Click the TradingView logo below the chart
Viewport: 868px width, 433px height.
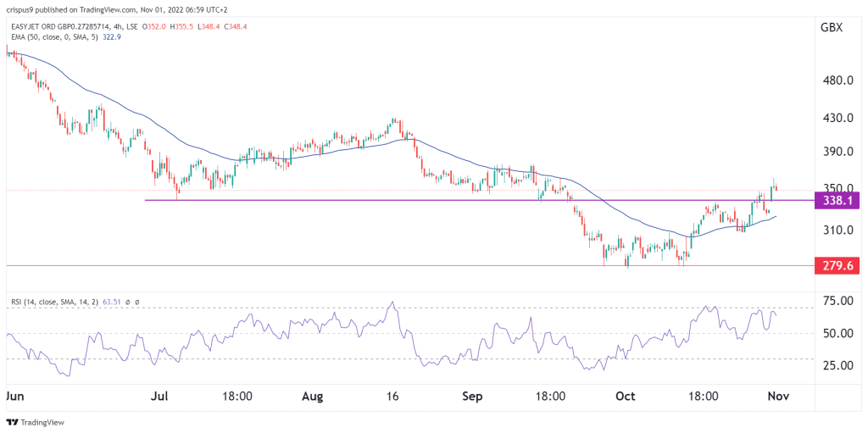[36, 423]
